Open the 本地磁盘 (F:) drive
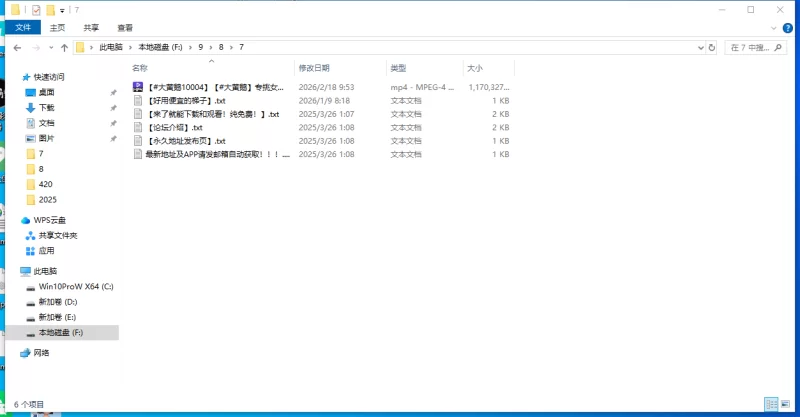This screenshot has width=800, height=417. pos(61,332)
